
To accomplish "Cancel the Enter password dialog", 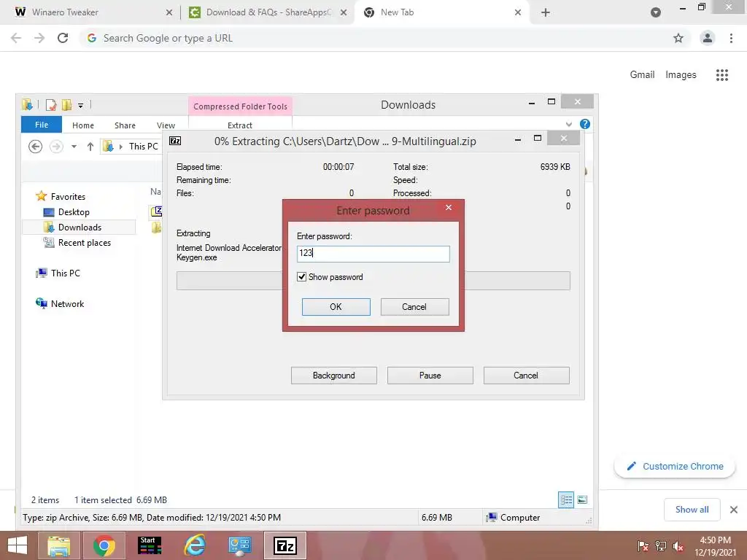I will click(414, 307).
